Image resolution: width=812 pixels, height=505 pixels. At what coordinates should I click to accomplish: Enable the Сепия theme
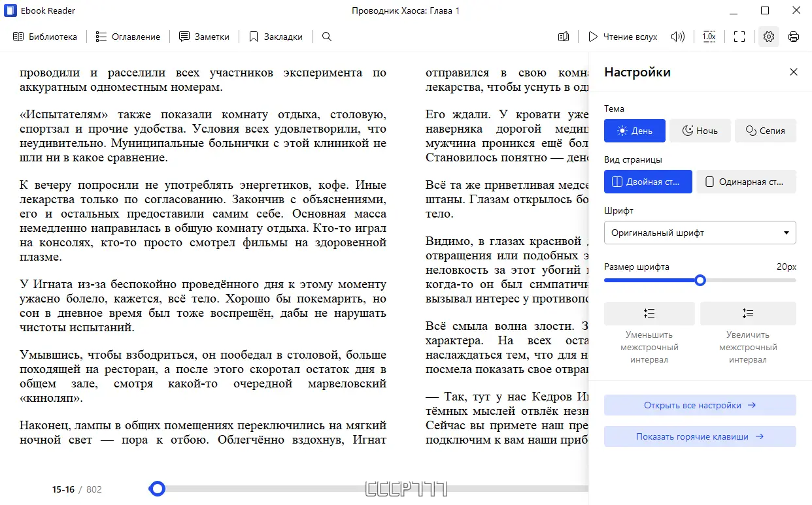[x=765, y=131]
